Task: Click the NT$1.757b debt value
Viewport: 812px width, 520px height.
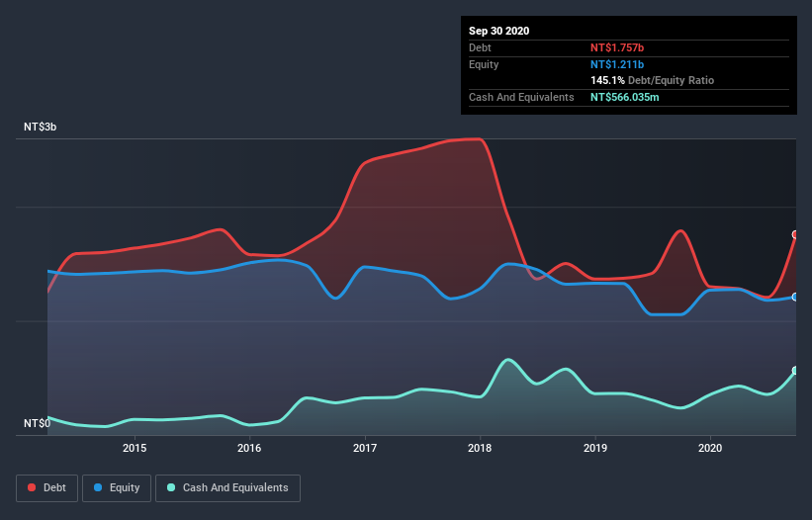Action: (x=617, y=47)
